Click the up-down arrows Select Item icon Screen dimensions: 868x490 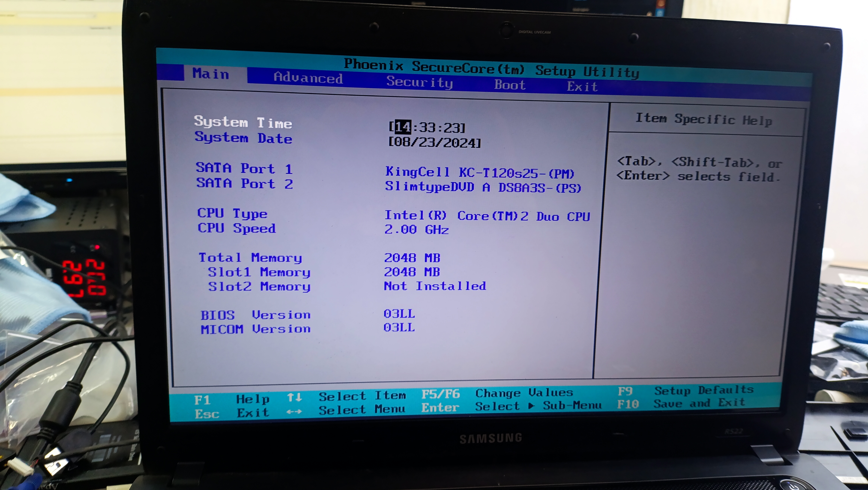click(x=294, y=397)
